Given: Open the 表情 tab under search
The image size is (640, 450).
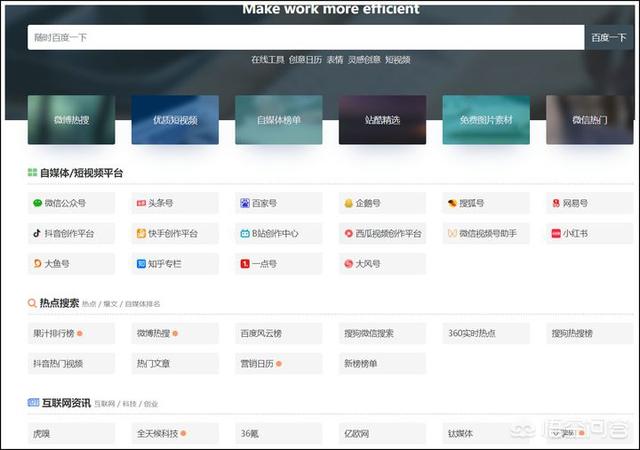Looking at the screenshot, I should pos(335,60).
